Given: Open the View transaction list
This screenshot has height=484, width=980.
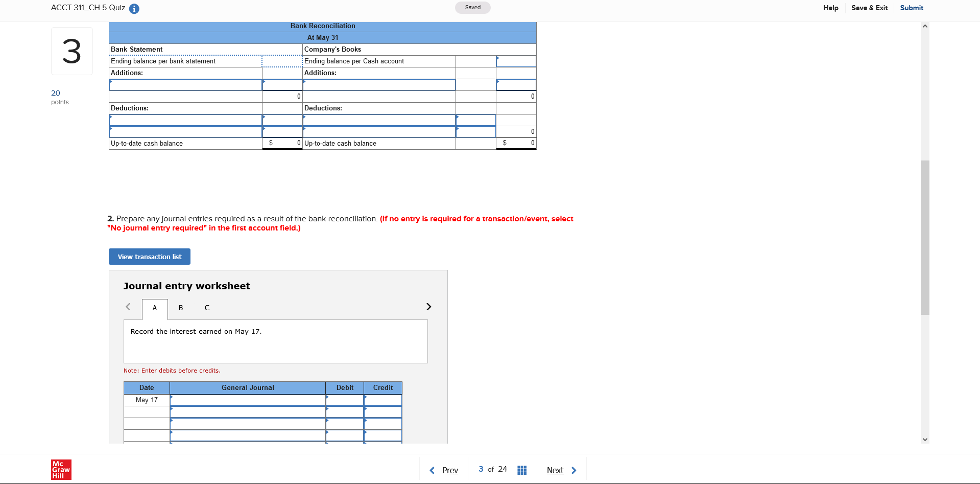Looking at the screenshot, I should click(x=149, y=256).
